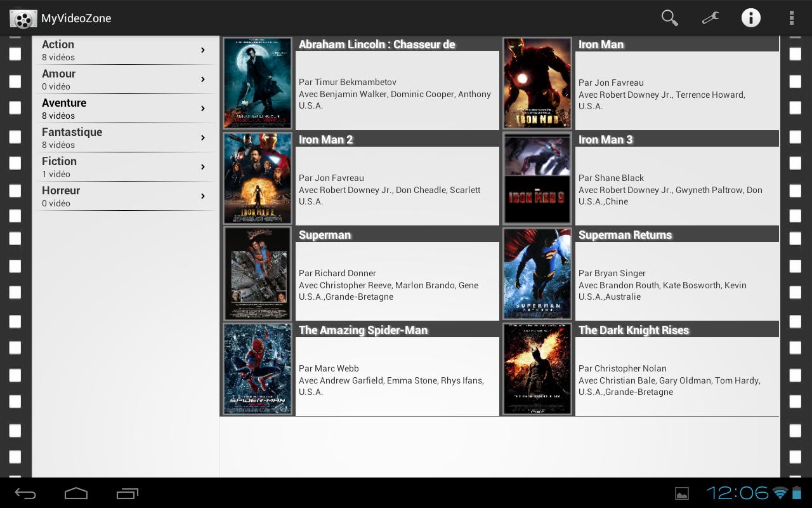812x508 pixels.
Task: Click "Par Christopher Nolan" director text
Action: coord(622,368)
